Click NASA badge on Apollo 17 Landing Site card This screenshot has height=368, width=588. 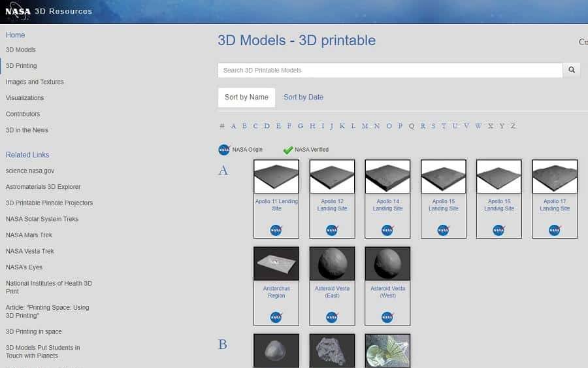555,230
